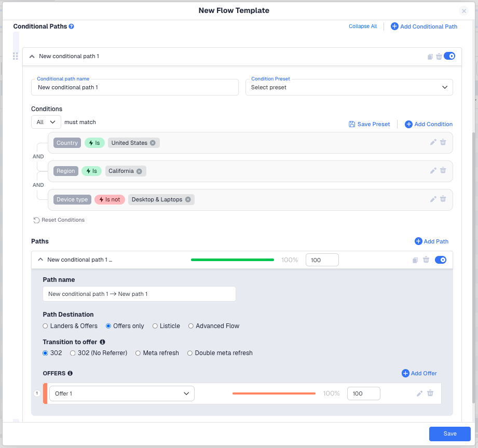Click the Path name input field
The width and height of the screenshot is (478, 448).
[139, 294]
